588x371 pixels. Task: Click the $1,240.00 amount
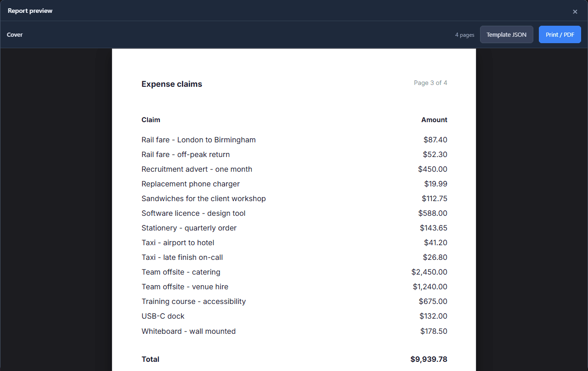point(430,287)
